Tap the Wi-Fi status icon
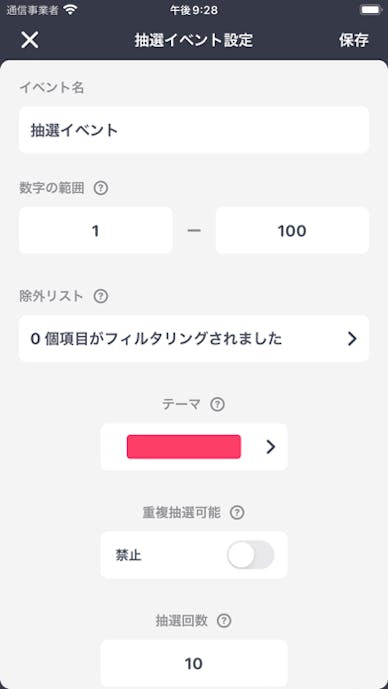388x689 pixels. click(x=70, y=10)
